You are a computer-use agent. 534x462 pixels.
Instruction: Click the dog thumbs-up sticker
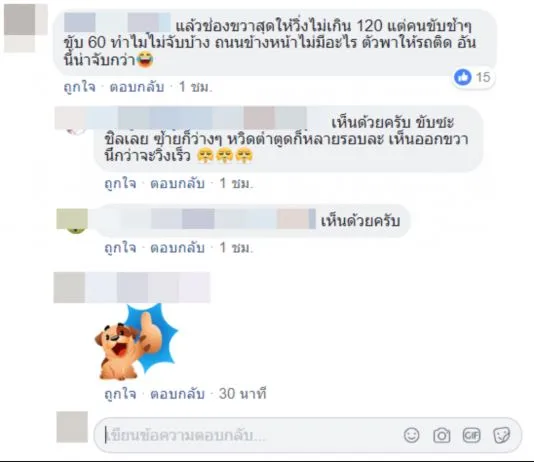coord(136,343)
